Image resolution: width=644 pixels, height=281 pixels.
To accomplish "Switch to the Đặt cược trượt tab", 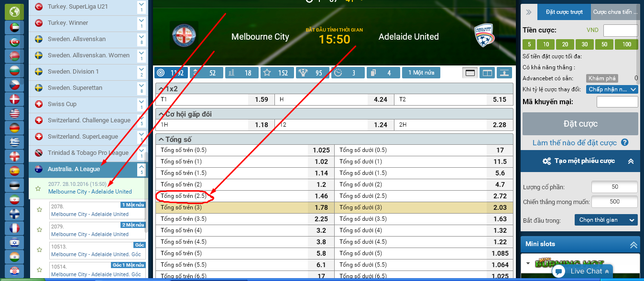I will 564,12.
